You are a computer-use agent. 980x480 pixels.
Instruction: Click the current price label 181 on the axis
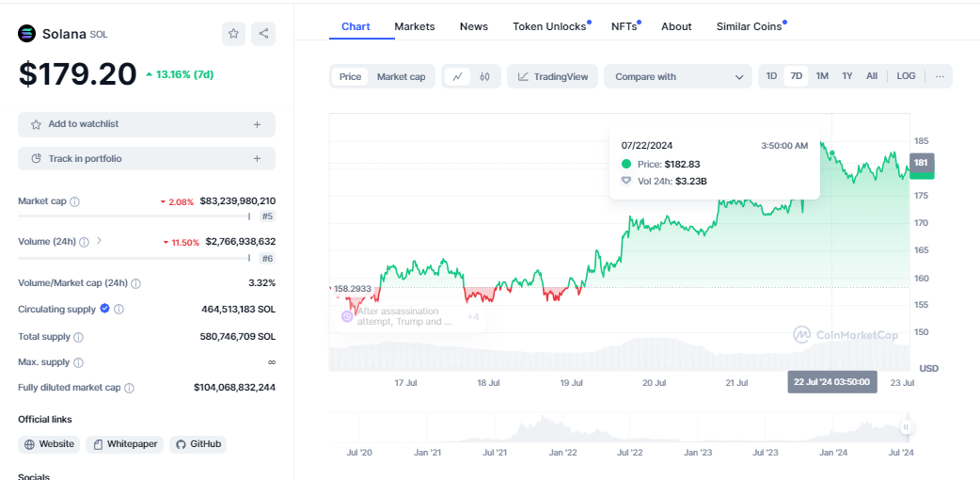(922, 163)
